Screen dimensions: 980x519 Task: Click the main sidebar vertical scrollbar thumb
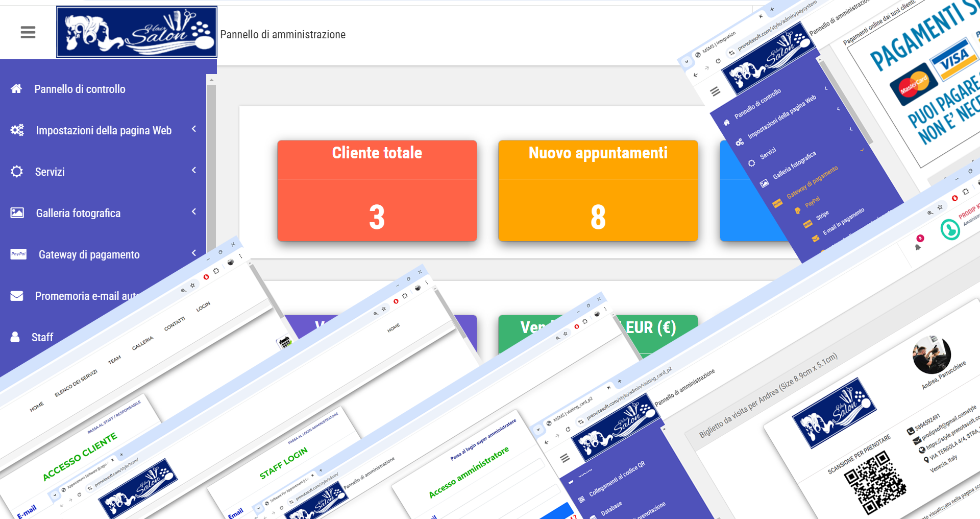[x=211, y=169]
